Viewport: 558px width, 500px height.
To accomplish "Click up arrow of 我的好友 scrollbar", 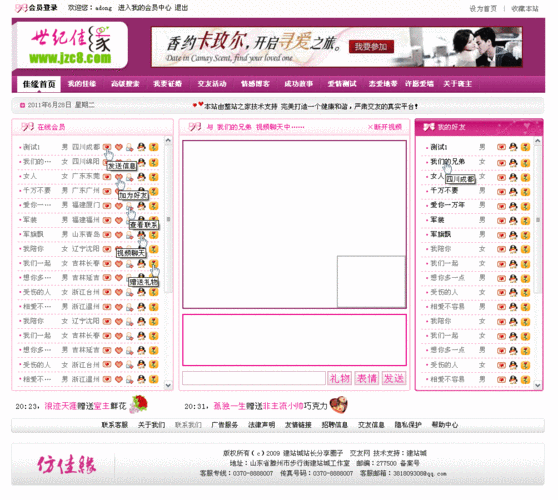I will [538, 141].
